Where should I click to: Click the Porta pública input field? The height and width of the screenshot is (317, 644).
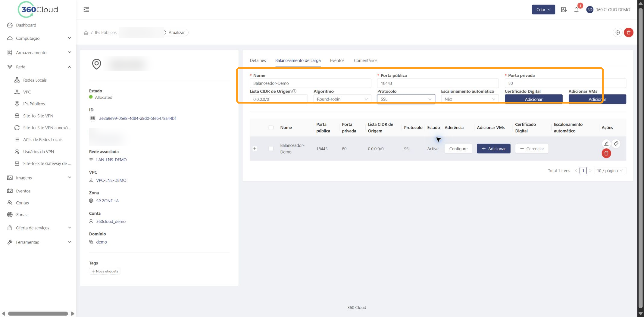[438, 83]
